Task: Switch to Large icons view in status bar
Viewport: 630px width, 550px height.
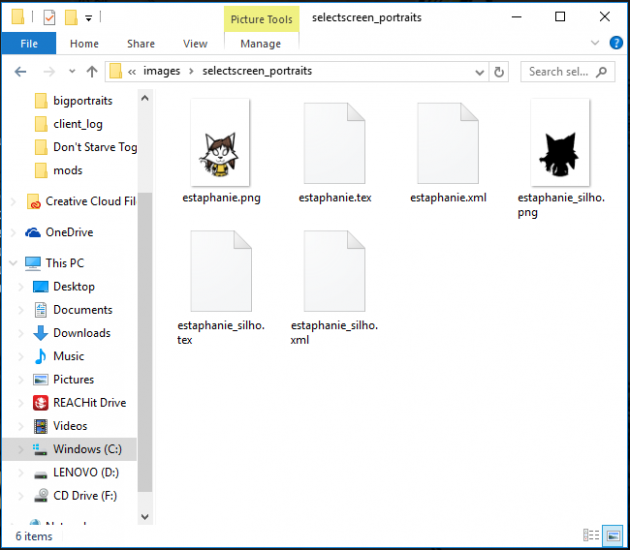Action: click(613, 536)
